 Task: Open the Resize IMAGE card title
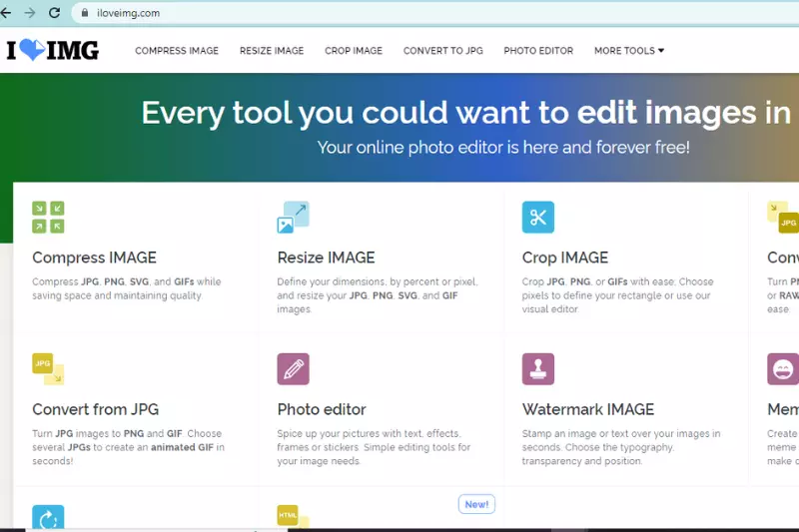point(327,258)
